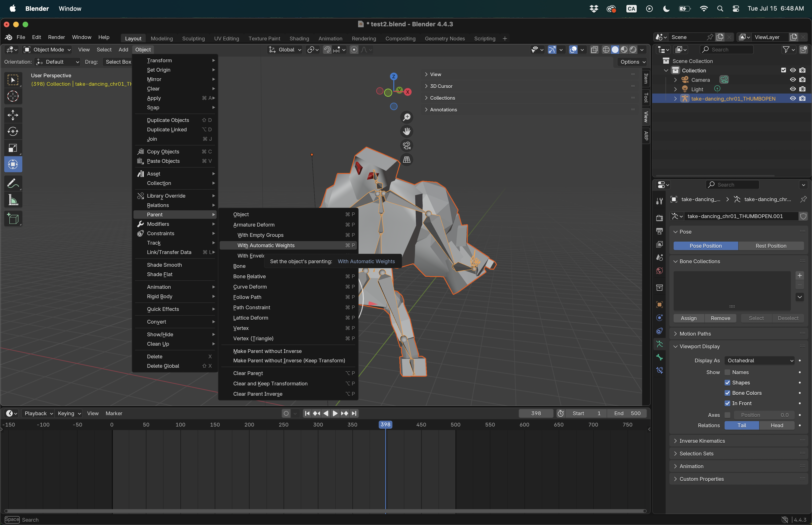Open the Global transform orientation dropdown
Screen dimensions: 812x525
coord(285,50)
